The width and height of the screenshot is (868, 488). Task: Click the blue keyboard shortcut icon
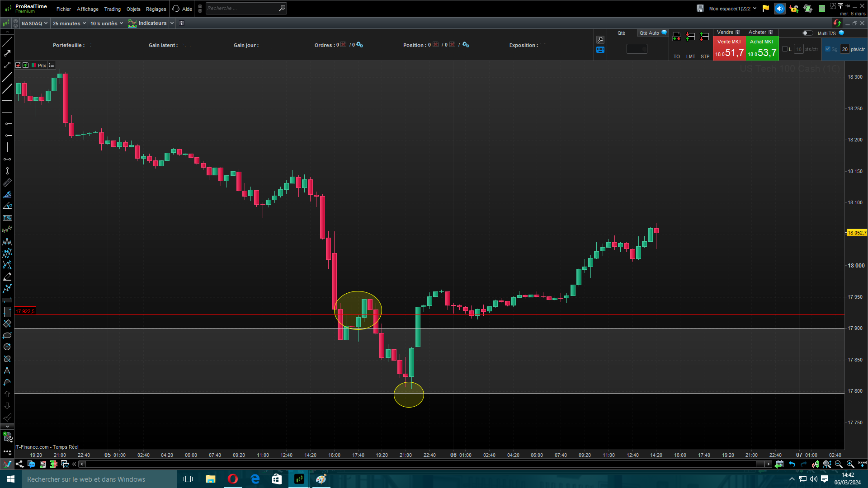600,50
